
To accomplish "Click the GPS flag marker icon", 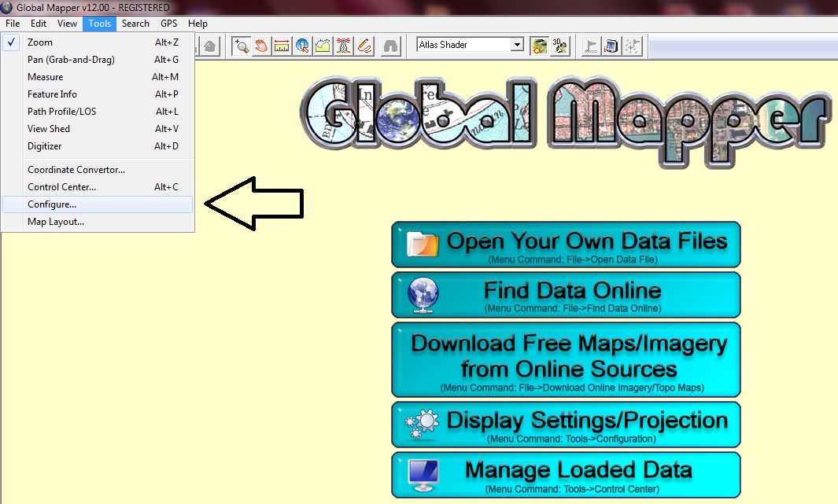I will click(x=591, y=46).
